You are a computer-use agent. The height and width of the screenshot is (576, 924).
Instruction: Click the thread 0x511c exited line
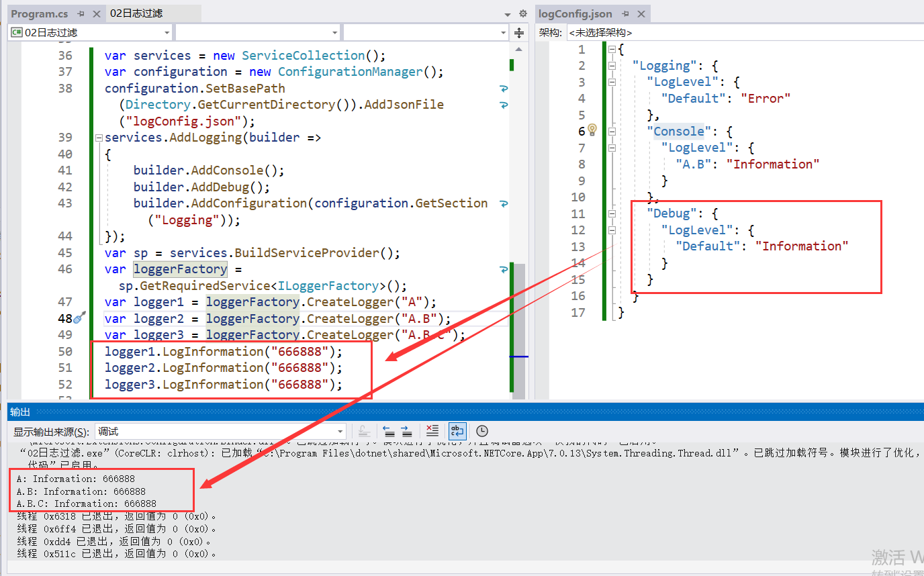[x=117, y=554]
